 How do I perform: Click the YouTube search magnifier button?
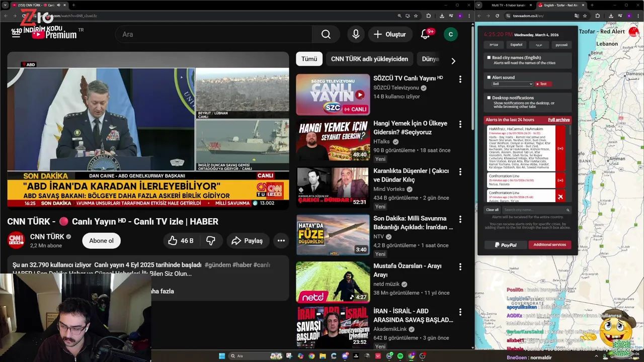326,34
